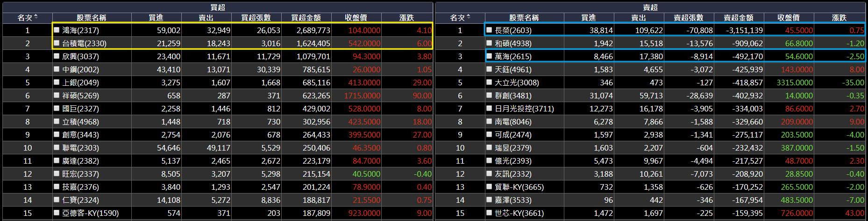Select the 和碩(4938) row checkbox

tap(489, 43)
